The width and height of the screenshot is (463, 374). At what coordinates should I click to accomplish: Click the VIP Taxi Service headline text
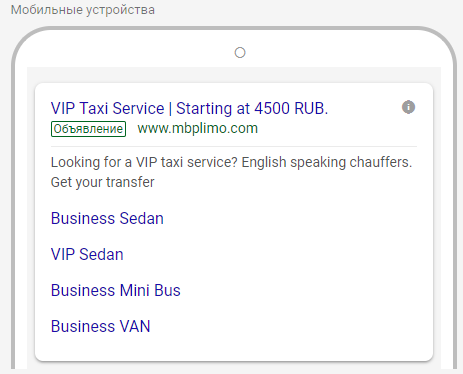[107, 109]
